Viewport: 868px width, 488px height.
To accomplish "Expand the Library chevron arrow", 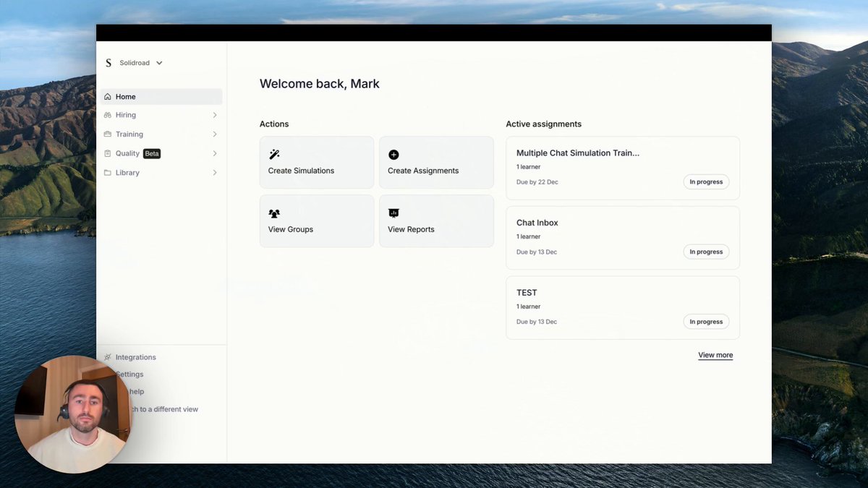I will click(215, 173).
